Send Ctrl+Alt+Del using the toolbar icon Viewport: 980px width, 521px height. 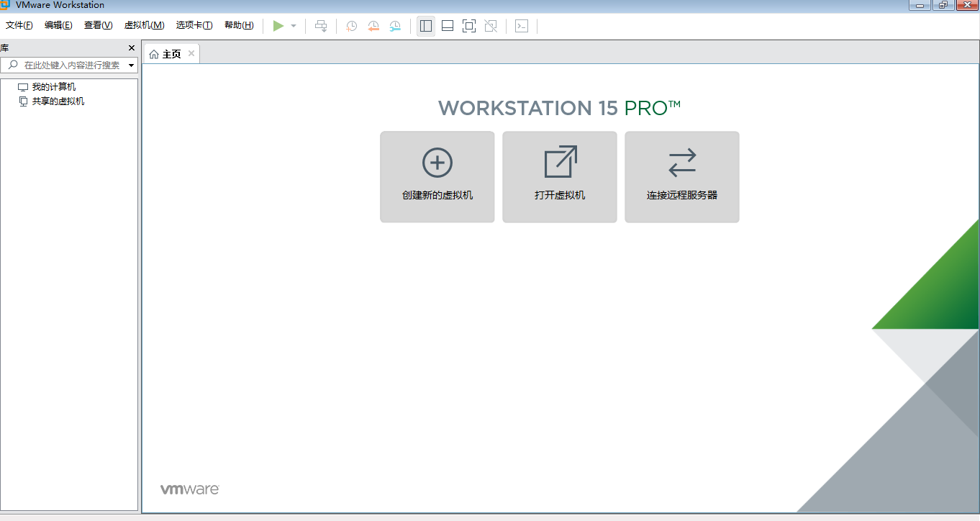(x=321, y=26)
